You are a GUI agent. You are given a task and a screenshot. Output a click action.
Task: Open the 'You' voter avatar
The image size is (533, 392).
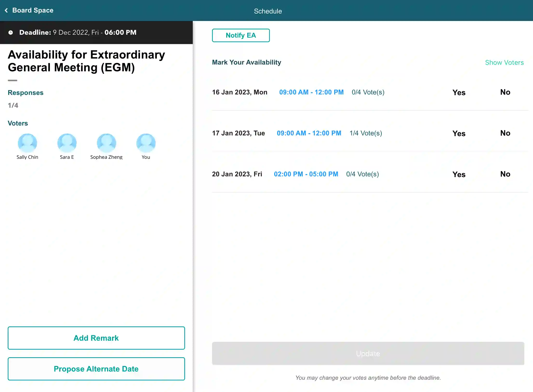tap(146, 143)
